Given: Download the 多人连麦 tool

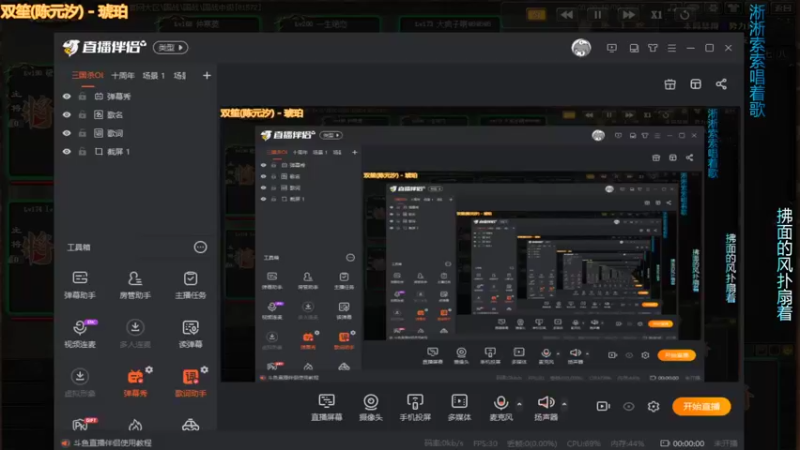Looking at the screenshot, I should 135,334.
